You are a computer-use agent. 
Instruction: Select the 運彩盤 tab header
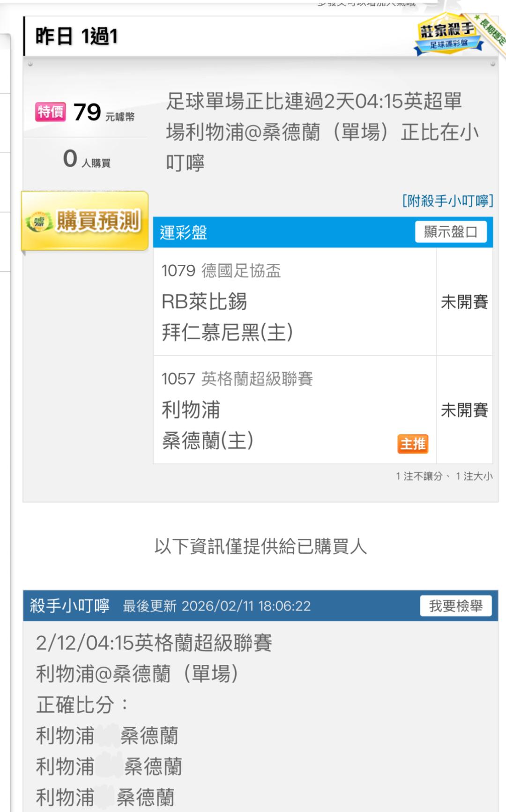(184, 232)
